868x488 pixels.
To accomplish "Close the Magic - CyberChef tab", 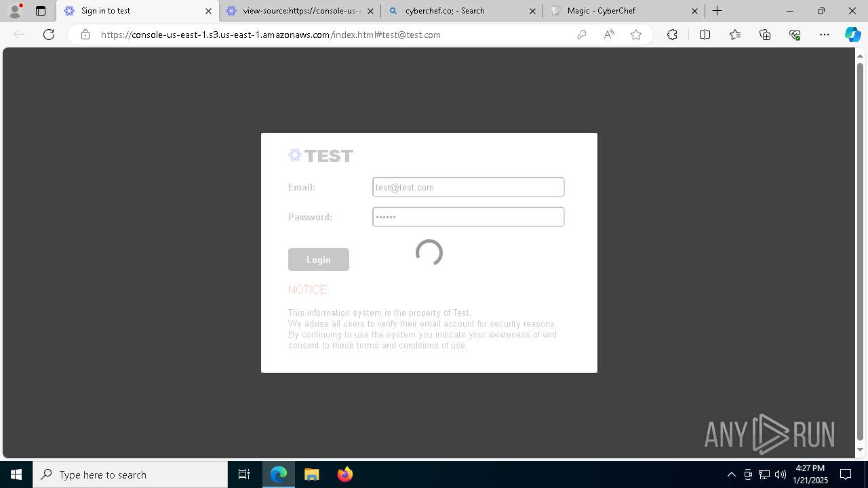I will (x=694, y=11).
